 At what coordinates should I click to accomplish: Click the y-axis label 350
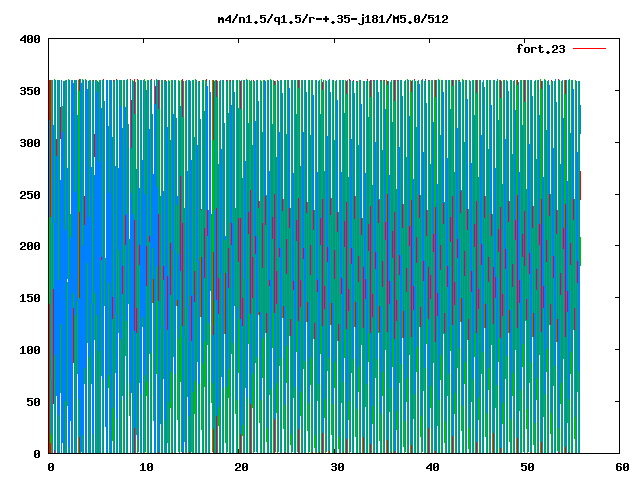(x=30, y=91)
